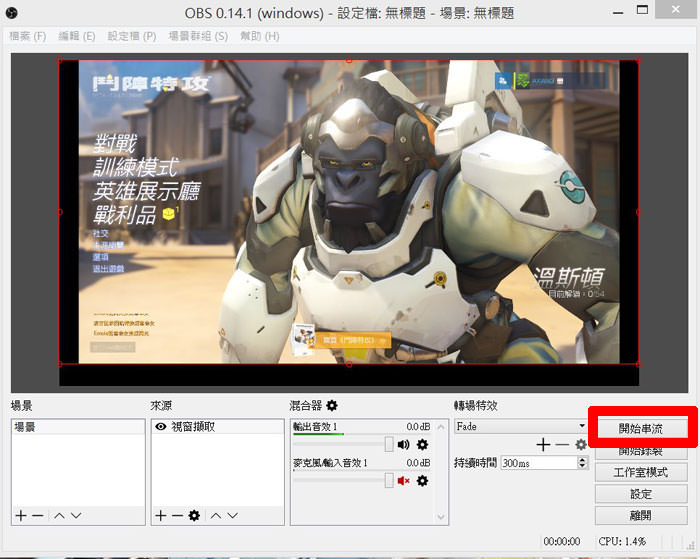
Task: Remove transition with minus icon
Action: (562, 445)
